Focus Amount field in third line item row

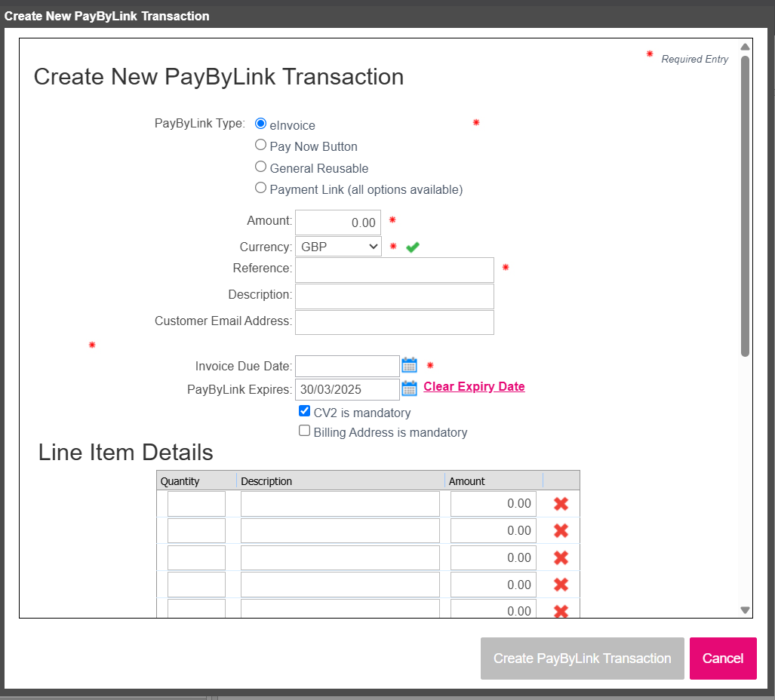(x=494, y=557)
